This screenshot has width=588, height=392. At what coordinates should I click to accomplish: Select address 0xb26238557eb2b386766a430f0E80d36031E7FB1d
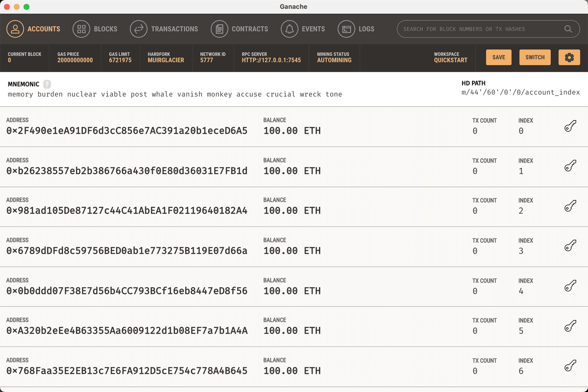(127, 171)
